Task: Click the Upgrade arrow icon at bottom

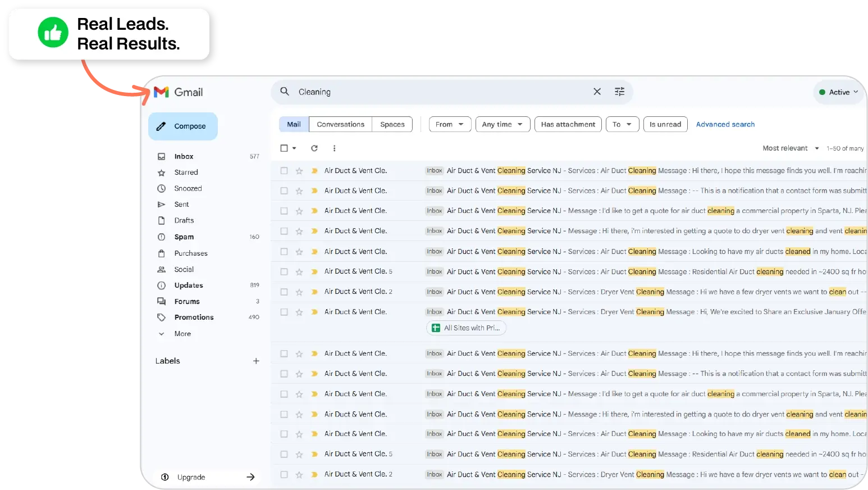Action: click(250, 477)
